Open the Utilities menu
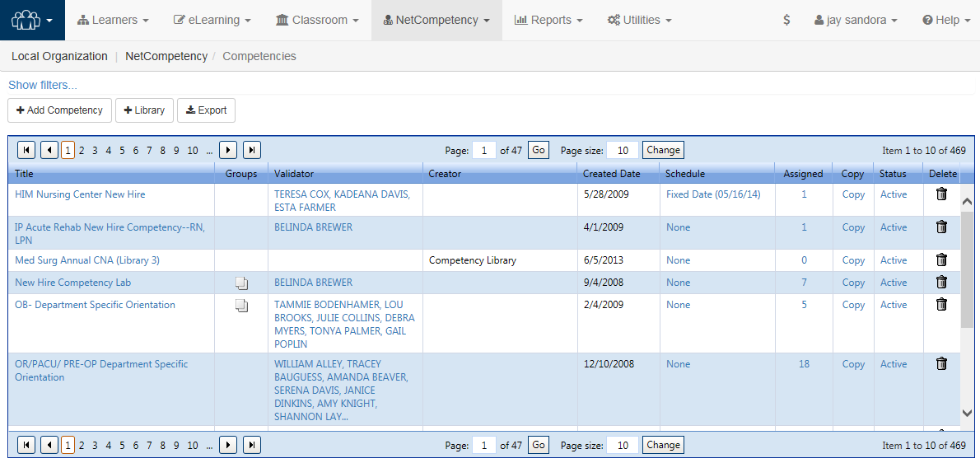 tap(640, 20)
